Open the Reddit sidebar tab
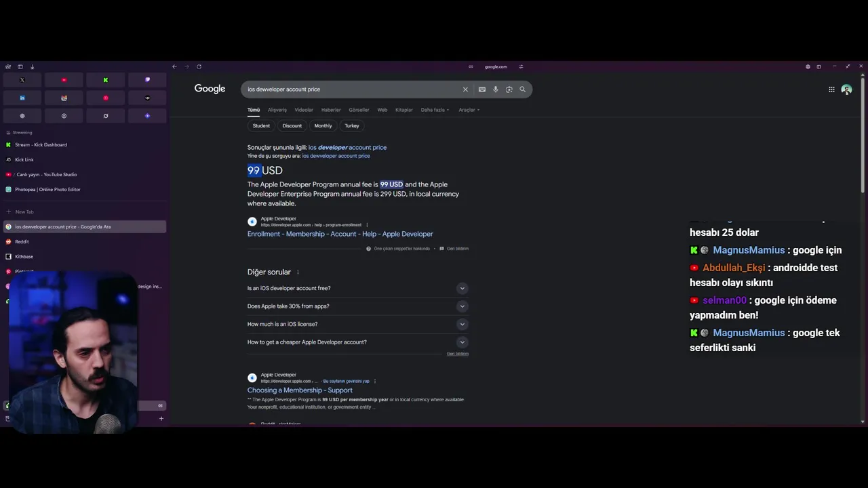 pos(85,242)
